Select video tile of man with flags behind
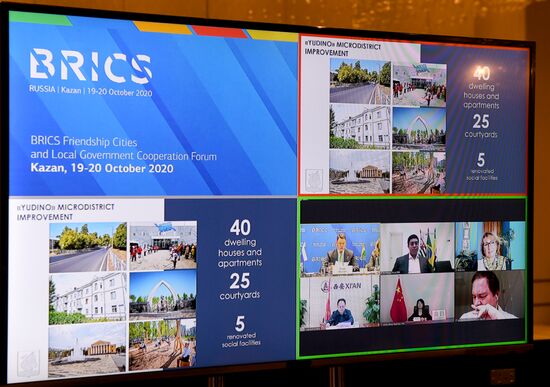 [x=417, y=248]
